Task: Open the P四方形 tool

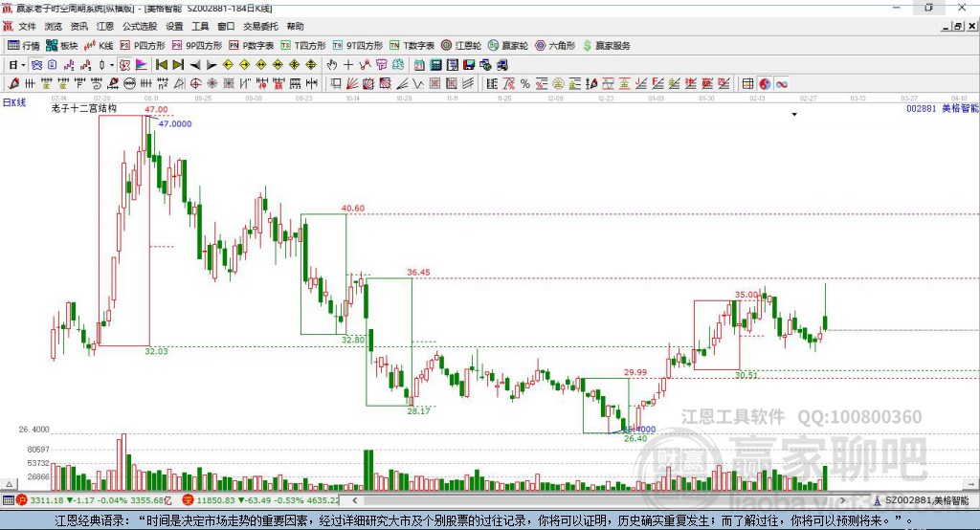Action: click(x=143, y=46)
